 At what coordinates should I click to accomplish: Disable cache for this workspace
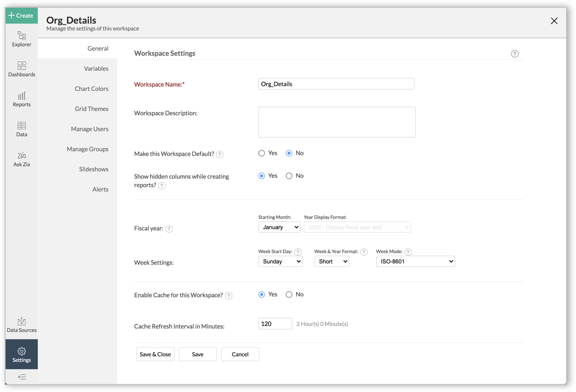pos(289,294)
